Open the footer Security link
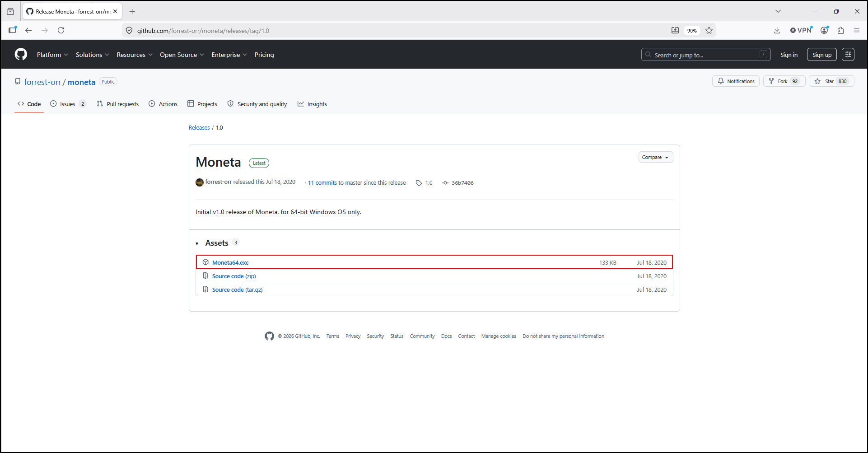Screen dimensions: 868x453 click(375, 336)
